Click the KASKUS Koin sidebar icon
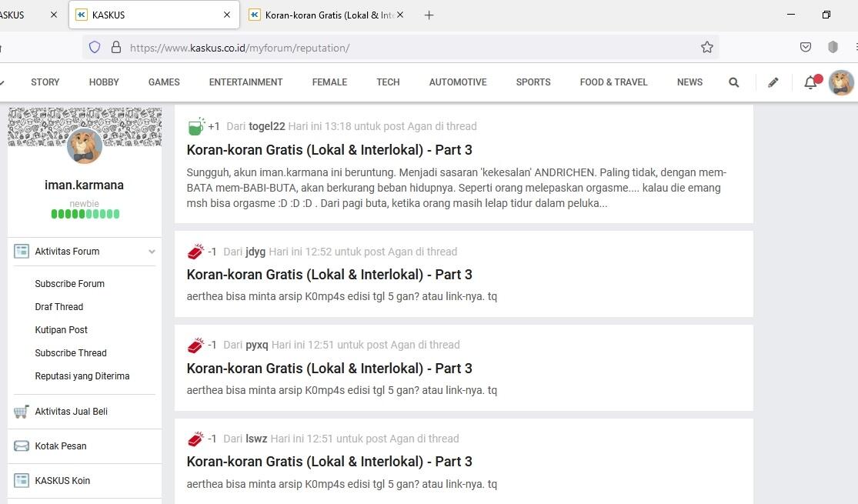This screenshot has width=858, height=504. point(22,480)
